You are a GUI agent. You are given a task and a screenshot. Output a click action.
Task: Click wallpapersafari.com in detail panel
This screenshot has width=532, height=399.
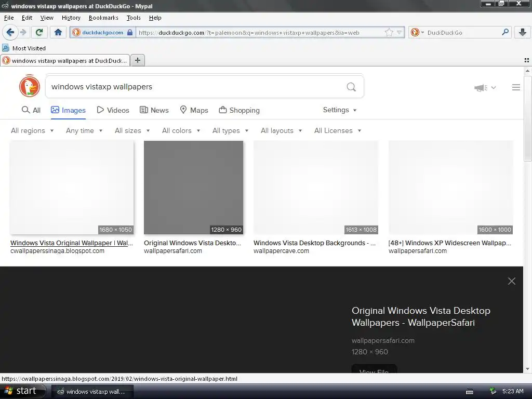click(x=383, y=340)
